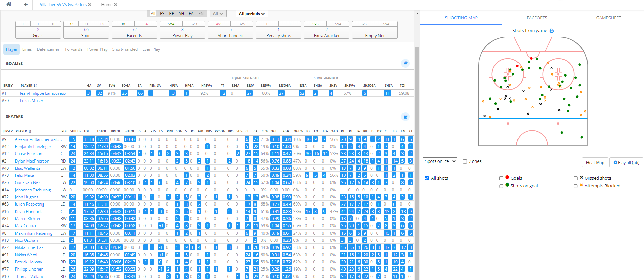Viewport: 644px width, 280px height.
Task: Open a new tab with the plus icon
Action: [26, 4]
